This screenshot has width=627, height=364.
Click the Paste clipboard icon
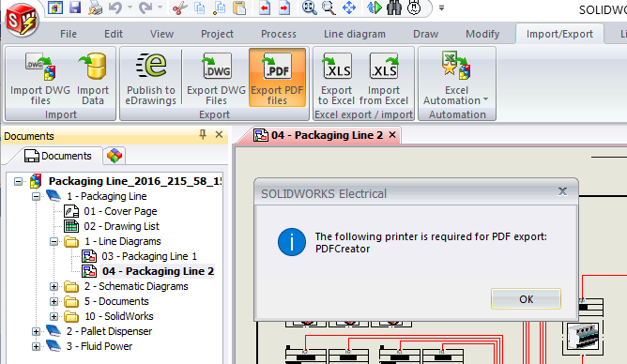[x=239, y=8]
